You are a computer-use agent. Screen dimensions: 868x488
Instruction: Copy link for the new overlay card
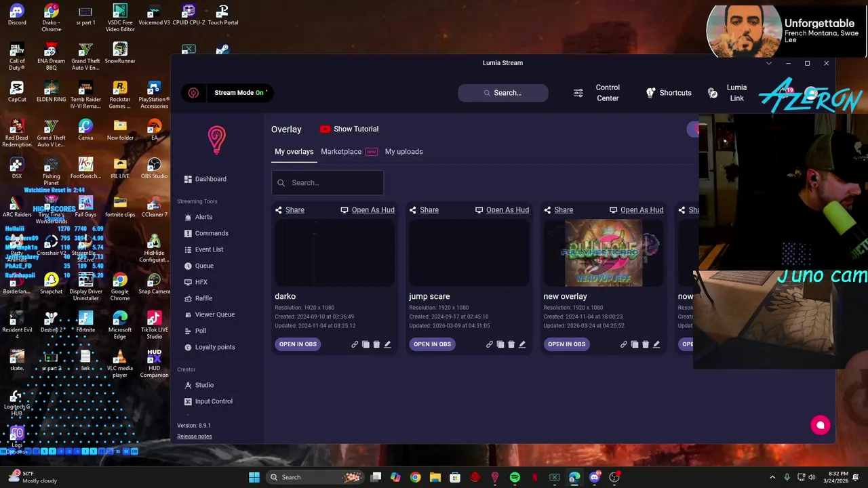tap(623, 344)
